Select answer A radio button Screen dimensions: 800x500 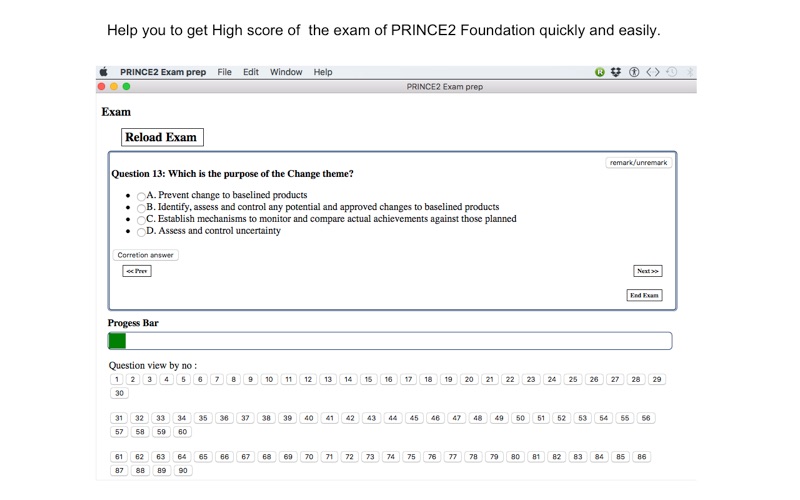(x=141, y=196)
